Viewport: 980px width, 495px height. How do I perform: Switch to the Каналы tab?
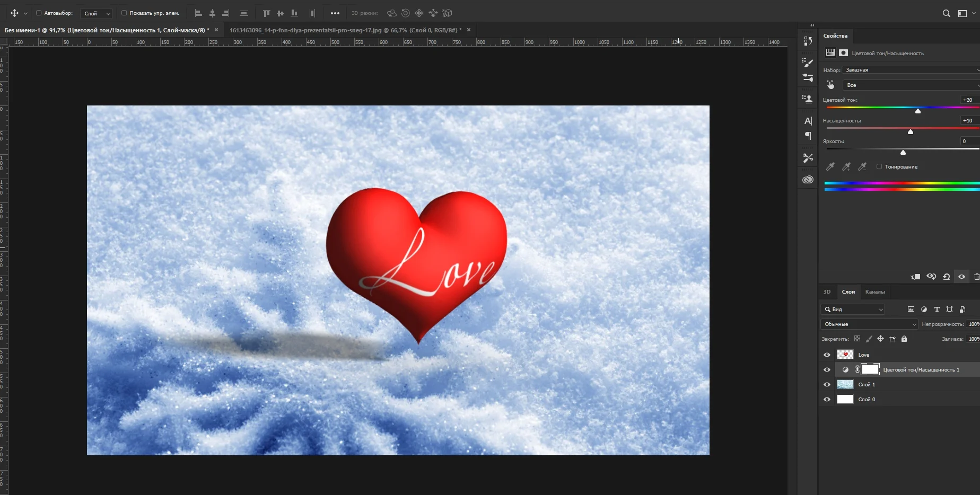click(877, 291)
